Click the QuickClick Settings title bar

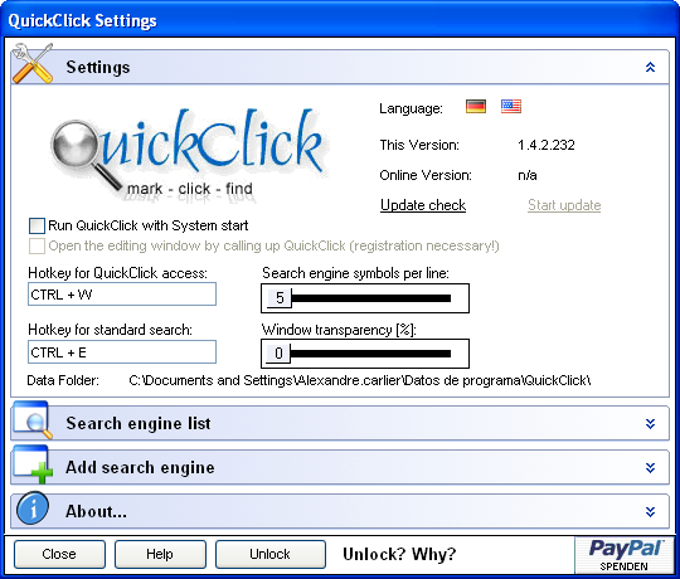[340, 20]
